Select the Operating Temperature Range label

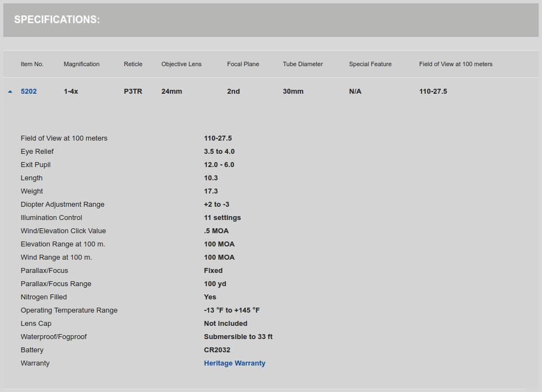click(x=69, y=310)
